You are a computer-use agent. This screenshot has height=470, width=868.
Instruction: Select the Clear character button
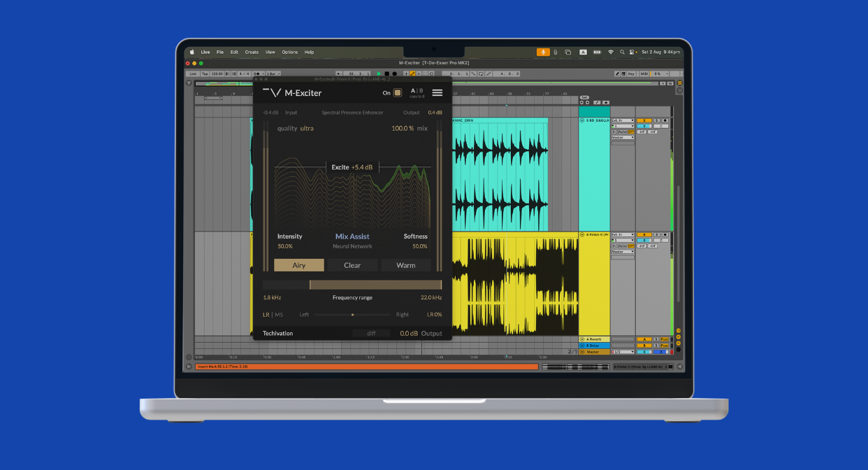click(x=352, y=265)
